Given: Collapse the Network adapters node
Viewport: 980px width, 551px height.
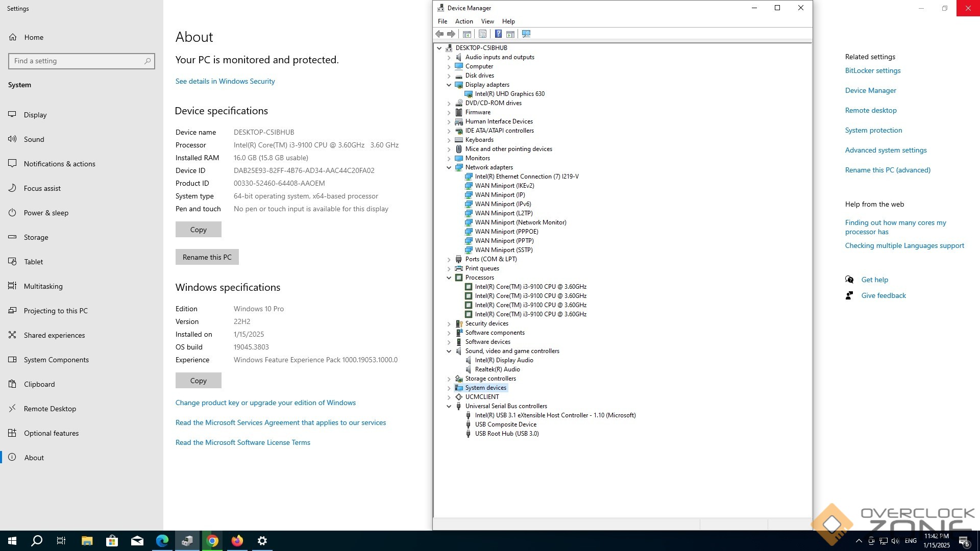Looking at the screenshot, I should [449, 167].
